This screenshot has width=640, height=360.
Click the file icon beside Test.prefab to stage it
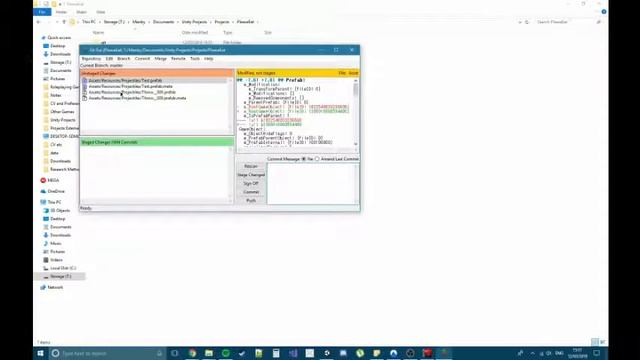click(x=84, y=80)
